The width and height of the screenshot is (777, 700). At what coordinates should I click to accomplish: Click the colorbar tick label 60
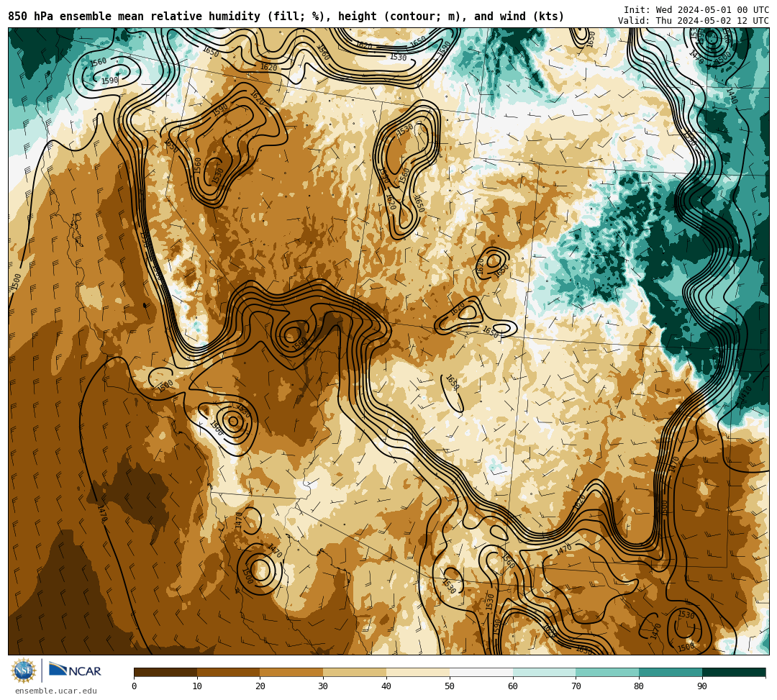pos(513,686)
